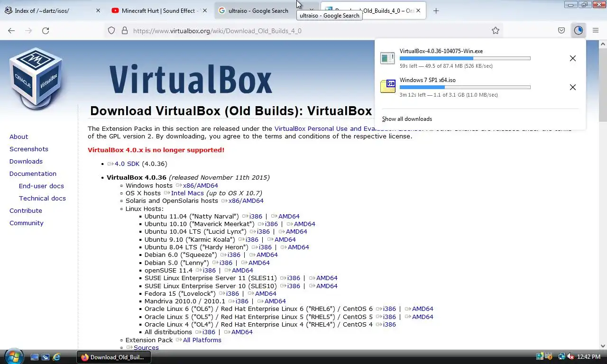Select the Download_Old_Builds_4_0 tab
Screen dimensions: 607x364
pos(373,10)
